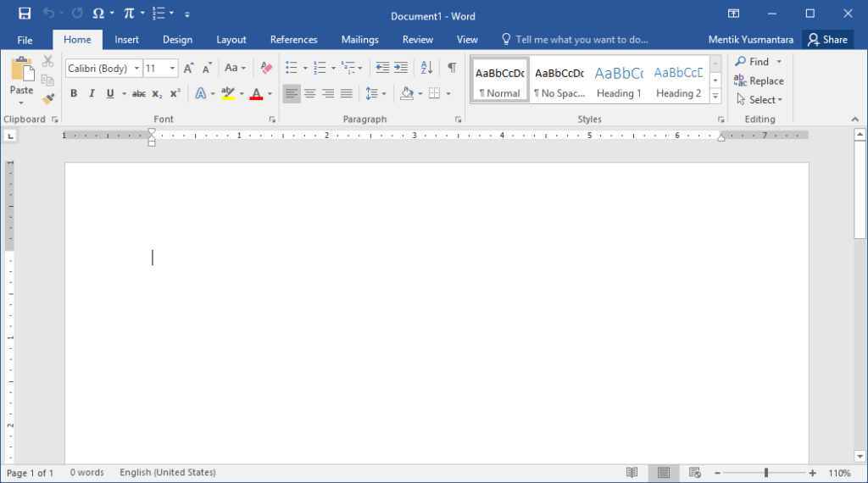The width and height of the screenshot is (868, 483).
Task: Toggle Center text alignment
Action: (x=310, y=94)
